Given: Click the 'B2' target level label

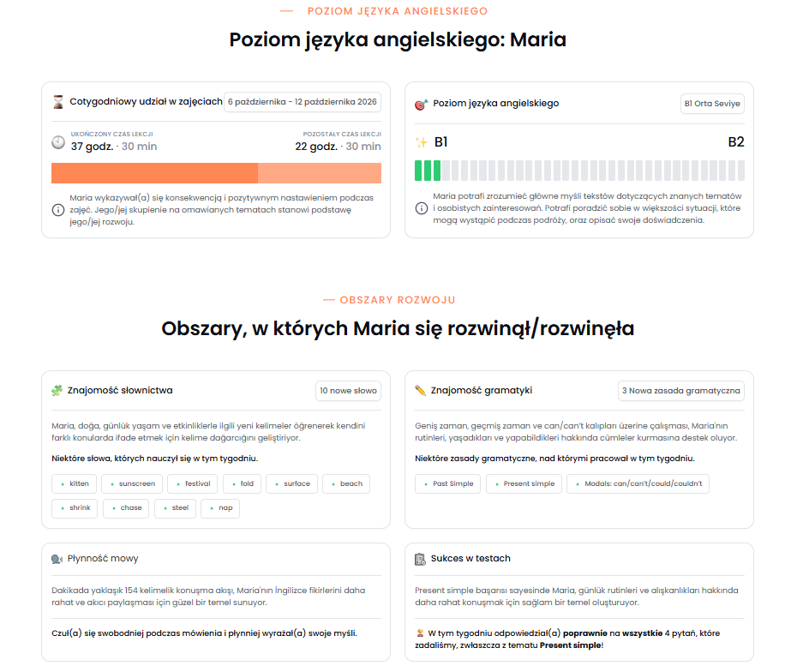Looking at the screenshot, I should 736,142.
